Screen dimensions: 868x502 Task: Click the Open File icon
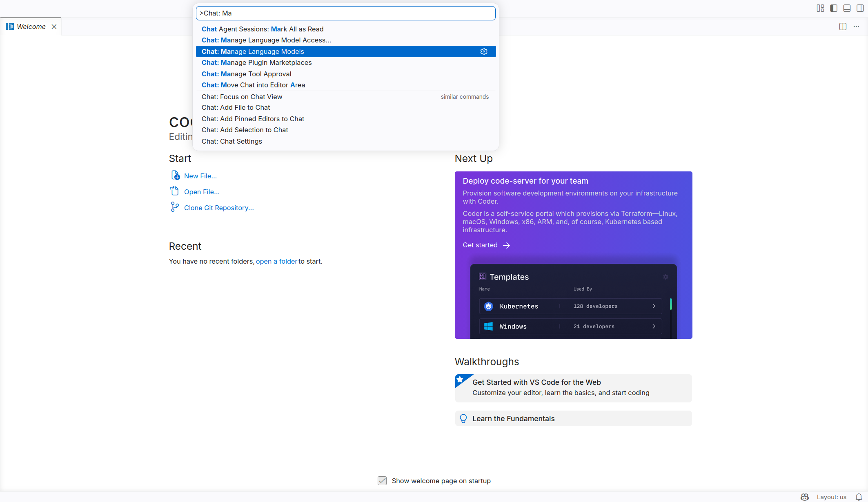(174, 191)
